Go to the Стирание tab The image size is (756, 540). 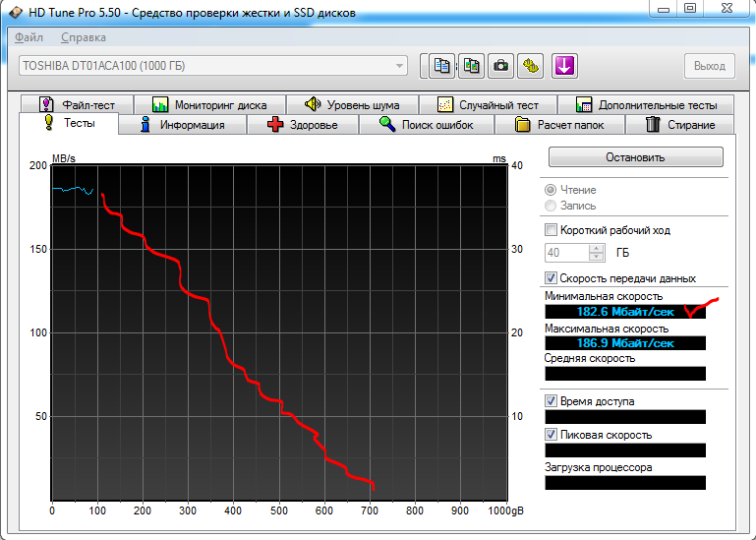pyautogui.click(x=680, y=125)
